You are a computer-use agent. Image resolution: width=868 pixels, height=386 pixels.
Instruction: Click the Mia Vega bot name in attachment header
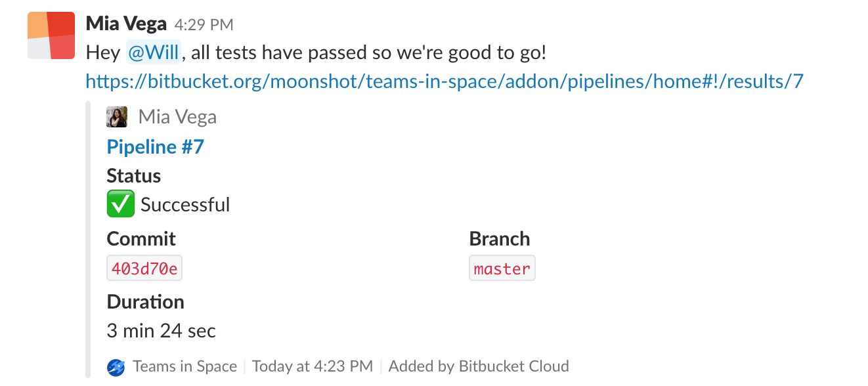coord(177,116)
